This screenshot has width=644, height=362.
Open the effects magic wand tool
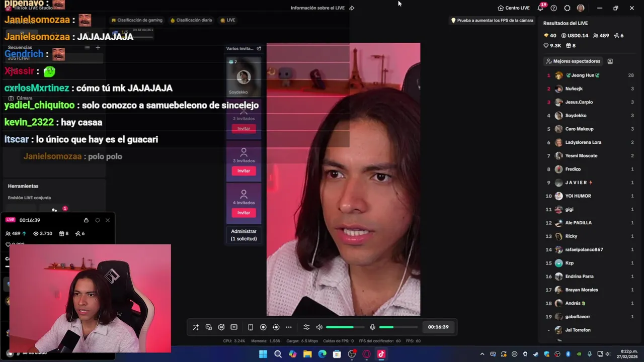pyautogui.click(x=196, y=327)
